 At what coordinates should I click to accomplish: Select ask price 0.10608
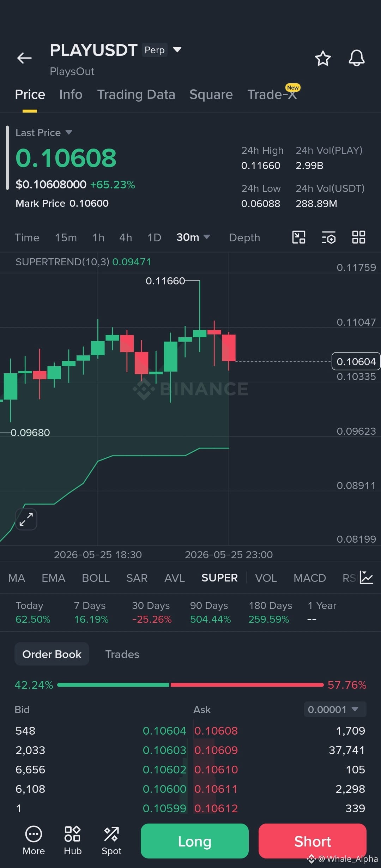pos(216,730)
